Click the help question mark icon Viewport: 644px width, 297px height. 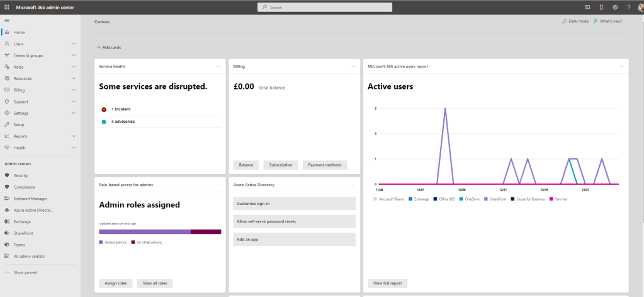pos(628,7)
